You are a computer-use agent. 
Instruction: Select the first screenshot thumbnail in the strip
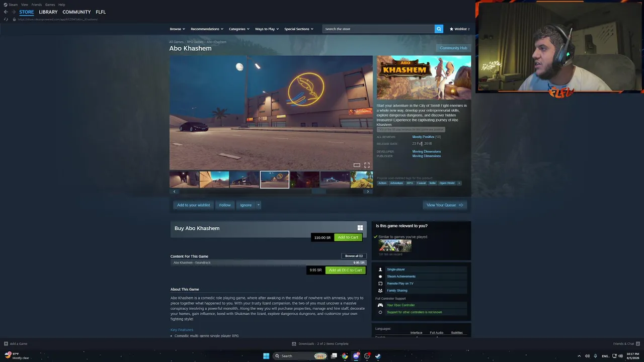184,179
